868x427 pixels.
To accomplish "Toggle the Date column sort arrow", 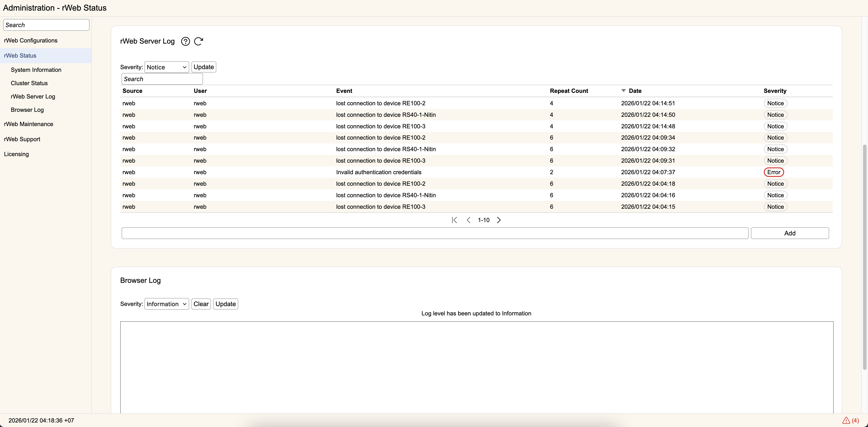I will [x=623, y=91].
